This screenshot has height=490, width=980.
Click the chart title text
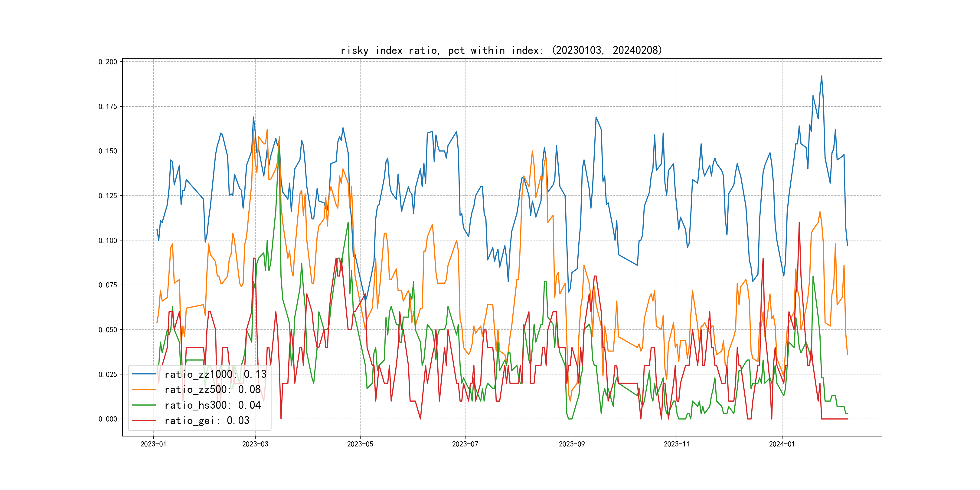pyautogui.click(x=501, y=50)
